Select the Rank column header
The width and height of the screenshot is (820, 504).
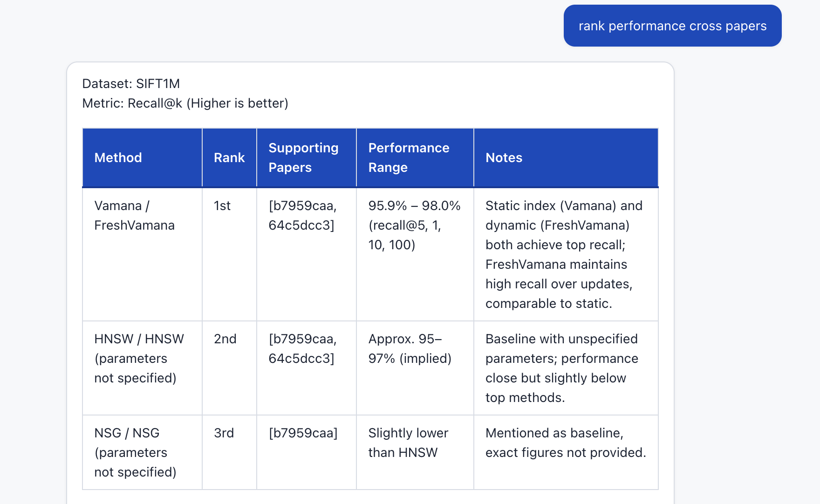[229, 157]
